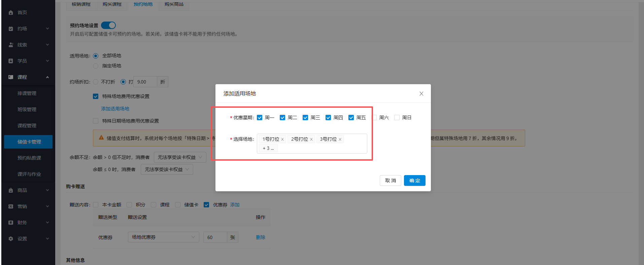644x265 pixels.
Task: Uncheck 特殊场地费用优惠设置 checkbox
Action: pyautogui.click(x=96, y=96)
